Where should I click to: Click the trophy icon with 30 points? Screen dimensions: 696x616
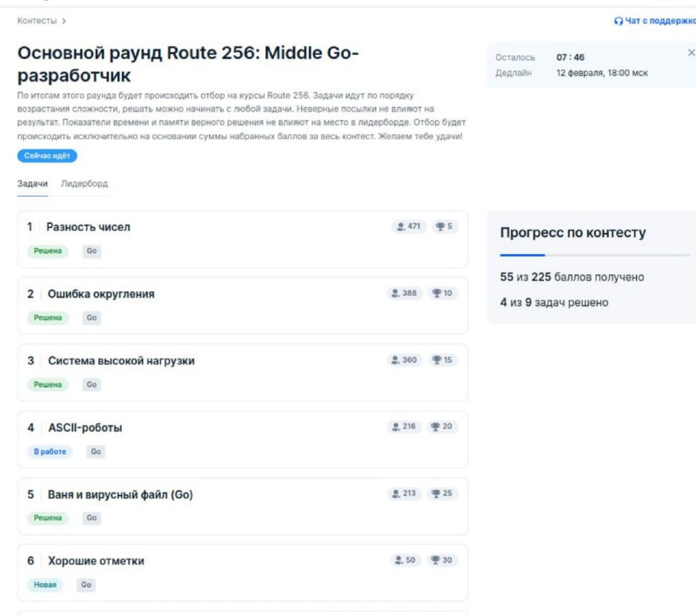coord(436,560)
